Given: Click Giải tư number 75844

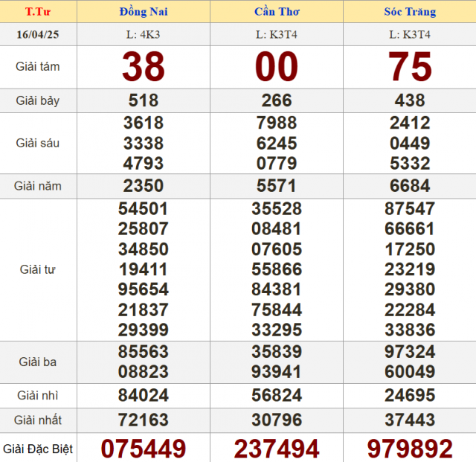Looking at the screenshot, I should coord(277,309).
